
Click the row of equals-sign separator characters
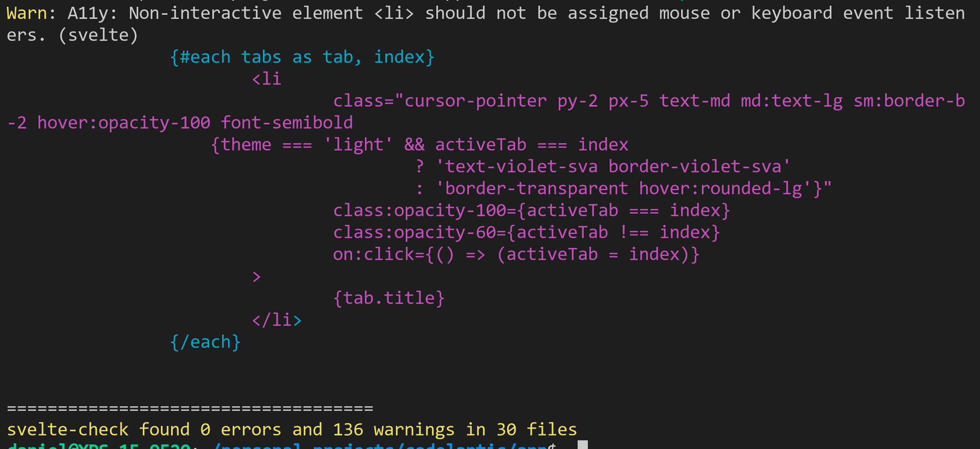pos(190,408)
